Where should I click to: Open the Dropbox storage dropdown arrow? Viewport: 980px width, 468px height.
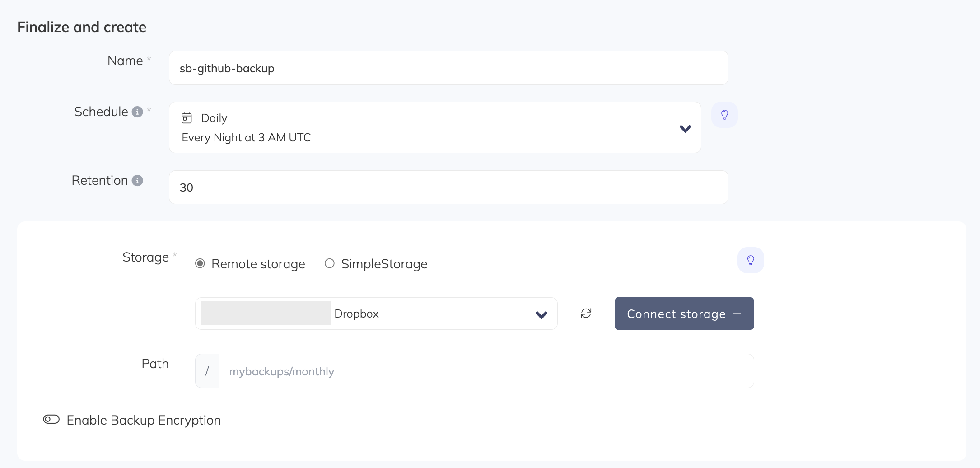tap(541, 314)
